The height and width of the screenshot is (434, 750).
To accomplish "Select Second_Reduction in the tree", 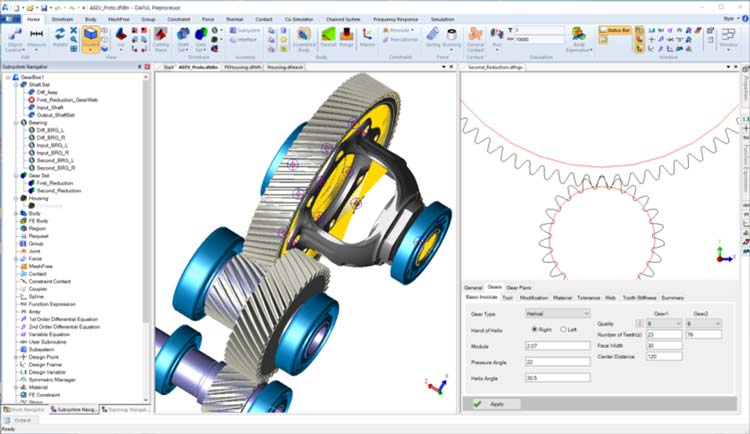I will (58, 190).
